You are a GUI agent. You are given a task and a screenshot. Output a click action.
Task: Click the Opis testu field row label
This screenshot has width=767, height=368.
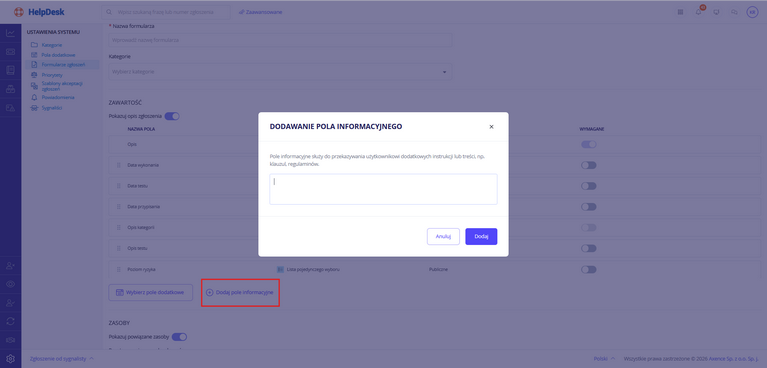[137, 249]
